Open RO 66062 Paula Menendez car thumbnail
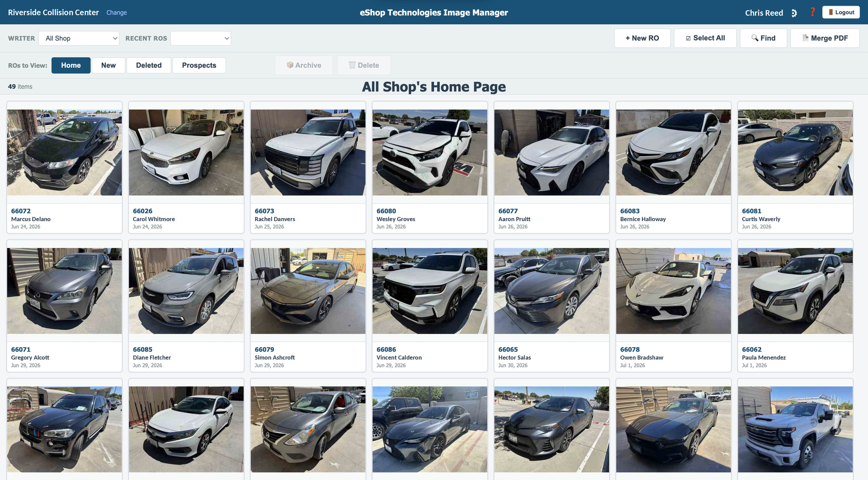The image size is (868, 480). 795,291
